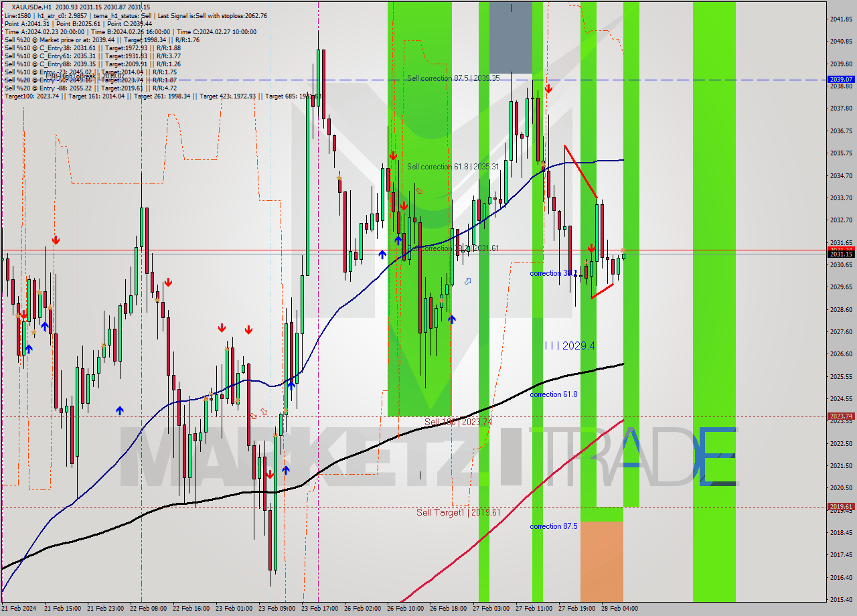Click the current price tag 2031.15
Screen dimensions: 857x616
841,254
